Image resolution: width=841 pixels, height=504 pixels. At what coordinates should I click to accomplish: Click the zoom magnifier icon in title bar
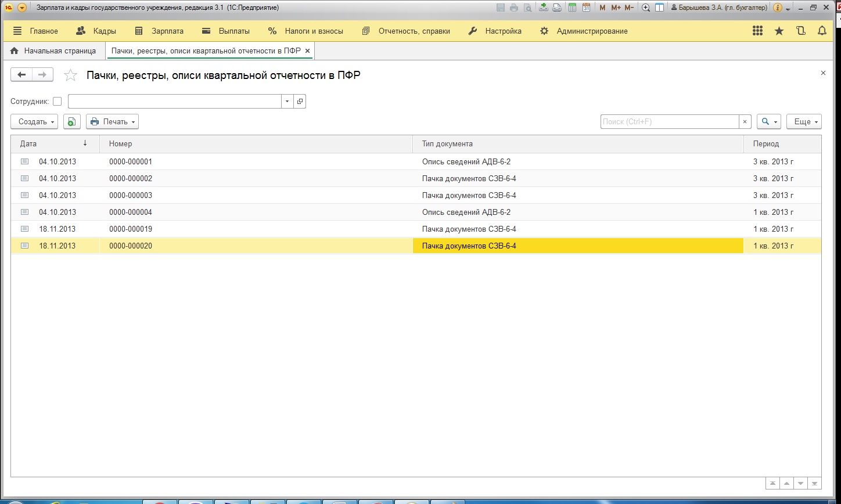645,8
